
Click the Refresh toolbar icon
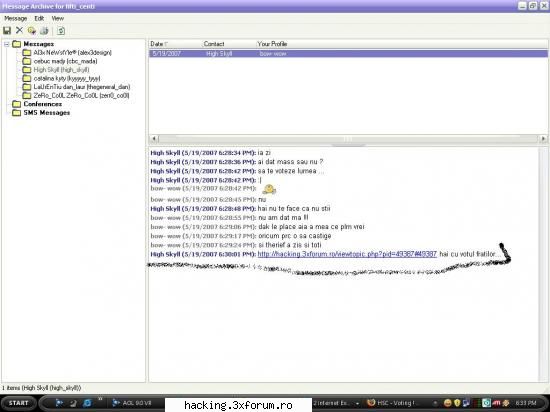(x=61, y=31)
